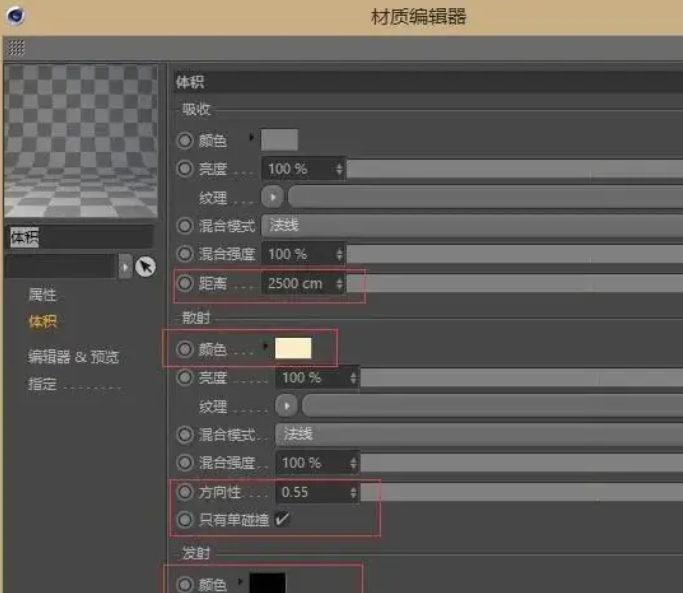The width and height of the screenshot is (683, 593).
Task: Click the animation dot next to 方向性
Action: 184,492
